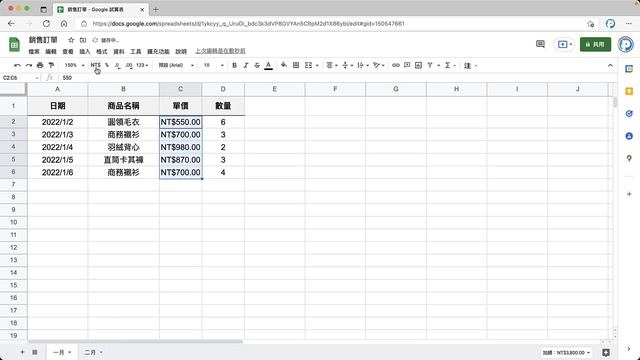Open text rotation dropdown
Image resolution: width=640 pixels, height=360 pixels.
click(x=379, y=65)
